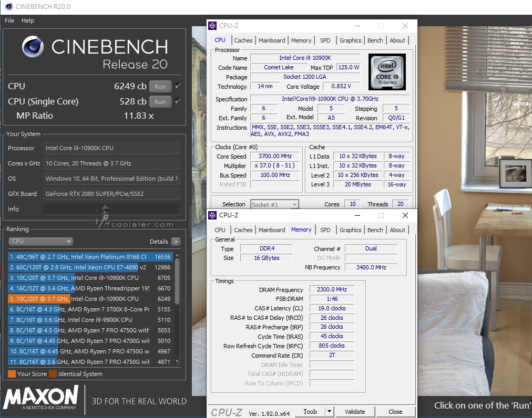Image resolution: width=532 pixels, height=418 pixels.
Task: Select ranking row 9 Ryzen 7 PRO 4700G
Action: tap(90, 341)
